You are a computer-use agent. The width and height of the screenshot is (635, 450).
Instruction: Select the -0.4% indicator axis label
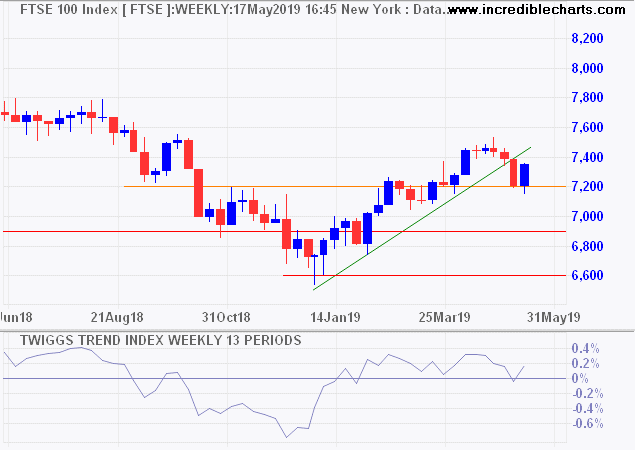click(588, 409)
